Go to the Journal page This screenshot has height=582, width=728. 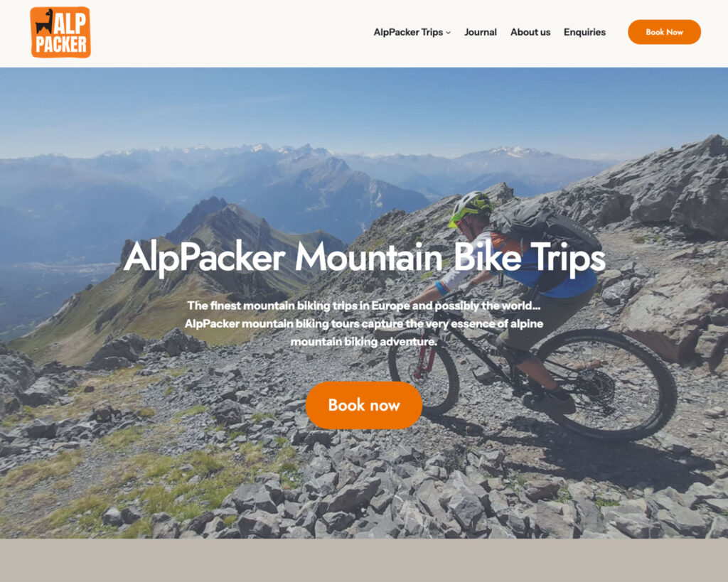click(481, 32)
